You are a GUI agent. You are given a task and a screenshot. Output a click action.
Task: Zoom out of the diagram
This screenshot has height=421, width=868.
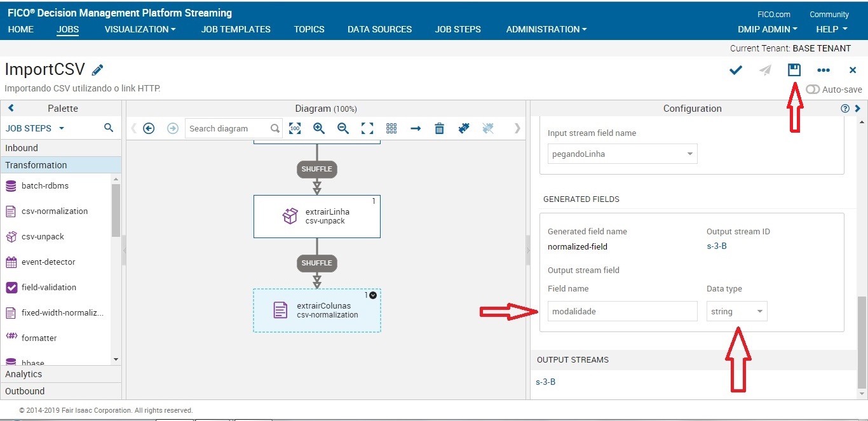coord(342,128)
